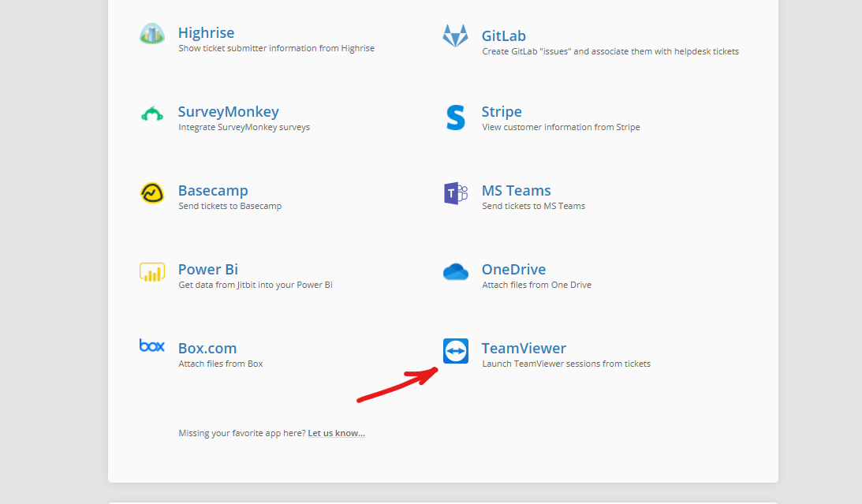Open the Highrise integration link

(x=206, y=32)
